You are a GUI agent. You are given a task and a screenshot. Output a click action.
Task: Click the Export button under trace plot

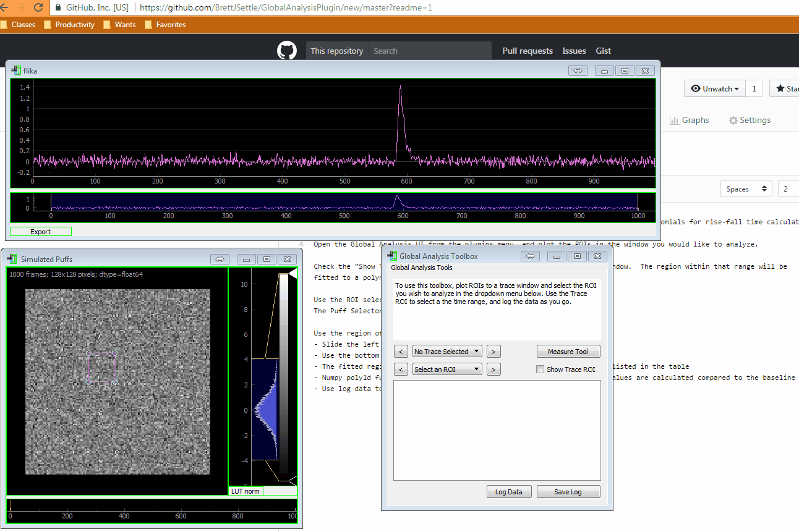coord(41,232)
